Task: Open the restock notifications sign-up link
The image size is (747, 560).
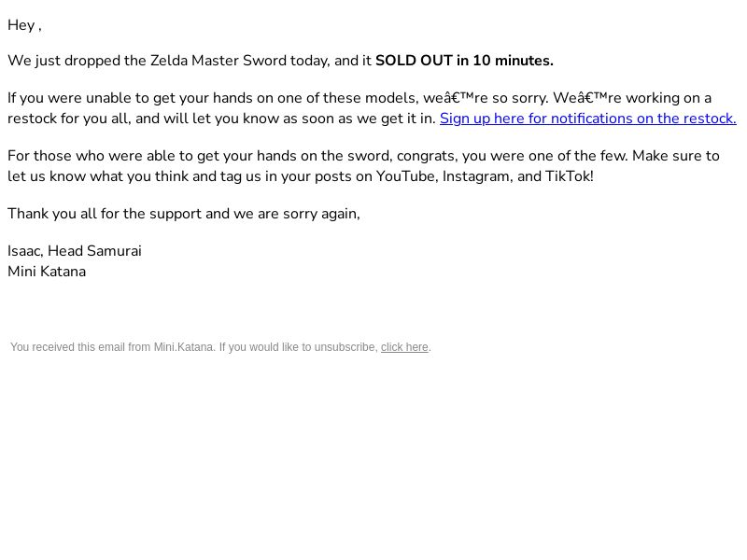Action: point(588,119)
